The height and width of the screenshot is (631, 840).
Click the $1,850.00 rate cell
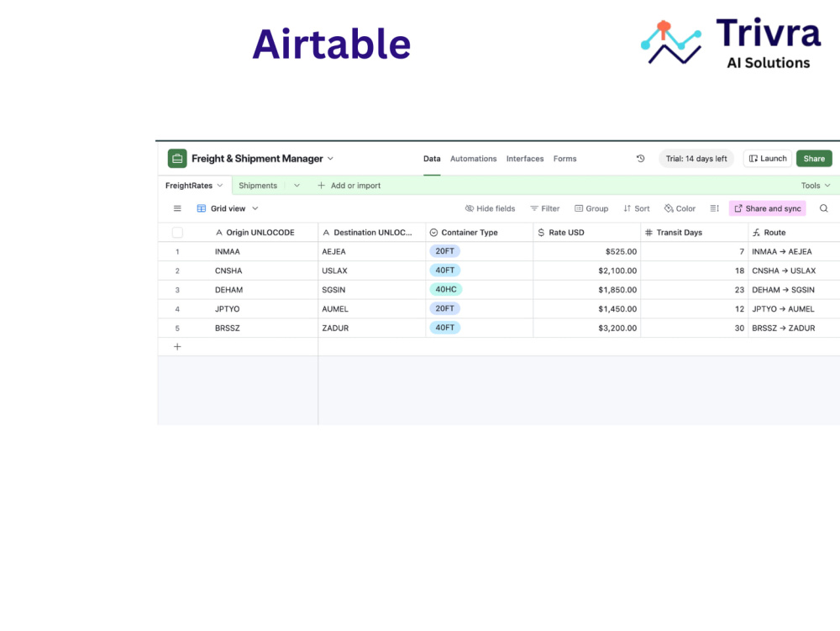tap(587, 290)
